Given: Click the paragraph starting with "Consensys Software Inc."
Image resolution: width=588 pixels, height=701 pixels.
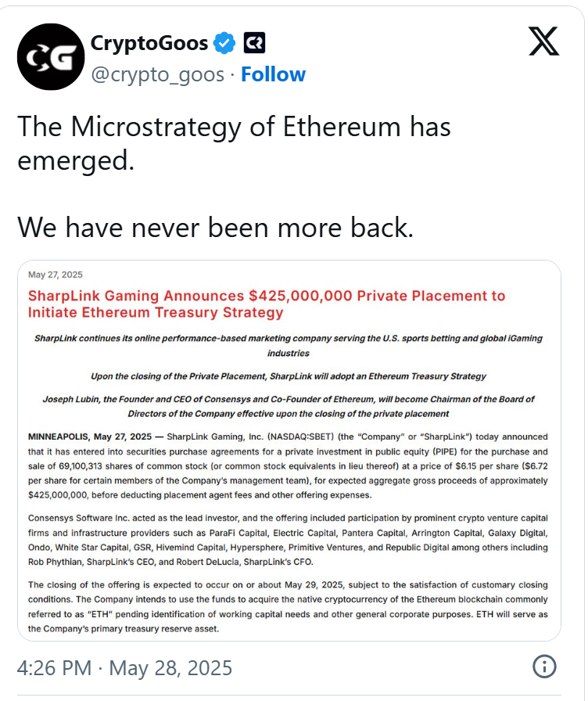Looking at the screenshot, I should point(288,539).
